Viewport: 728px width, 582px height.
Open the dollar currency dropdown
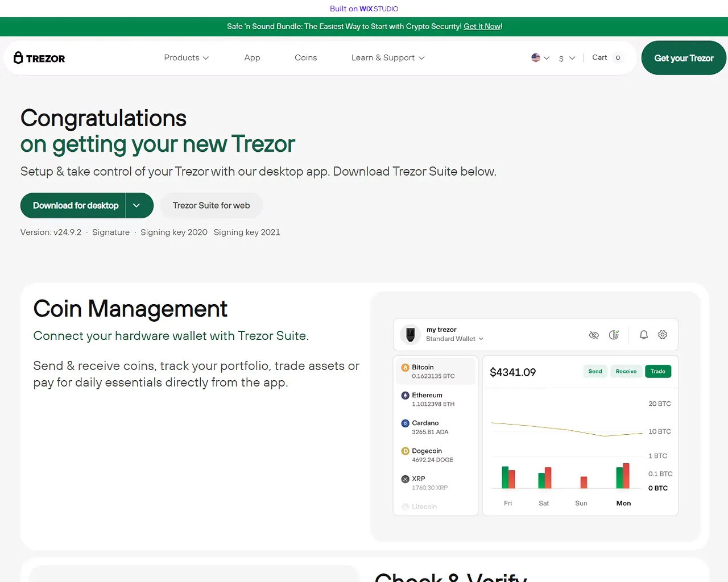567,58
